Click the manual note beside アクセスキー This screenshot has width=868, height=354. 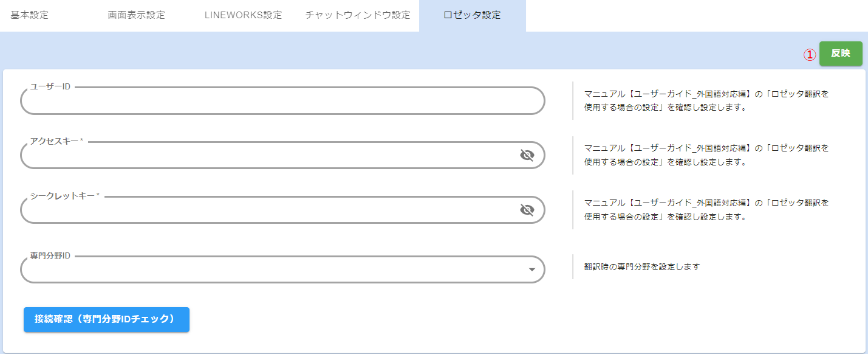706,155
